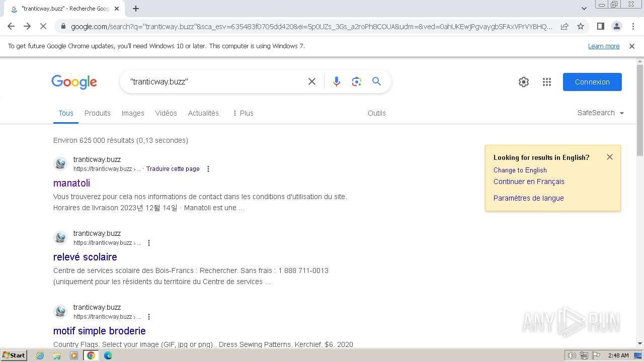Click favicon of manatoli result

[x=60, y=164]
